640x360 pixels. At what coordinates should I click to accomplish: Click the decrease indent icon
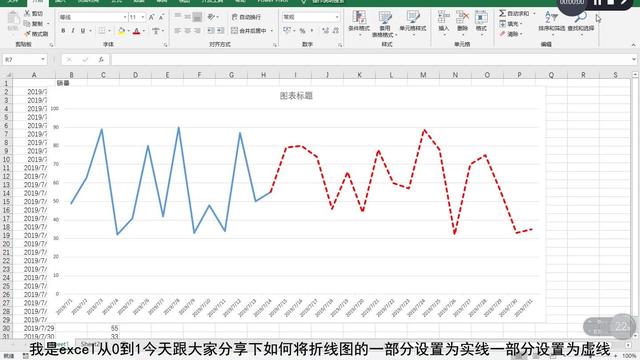211,31
